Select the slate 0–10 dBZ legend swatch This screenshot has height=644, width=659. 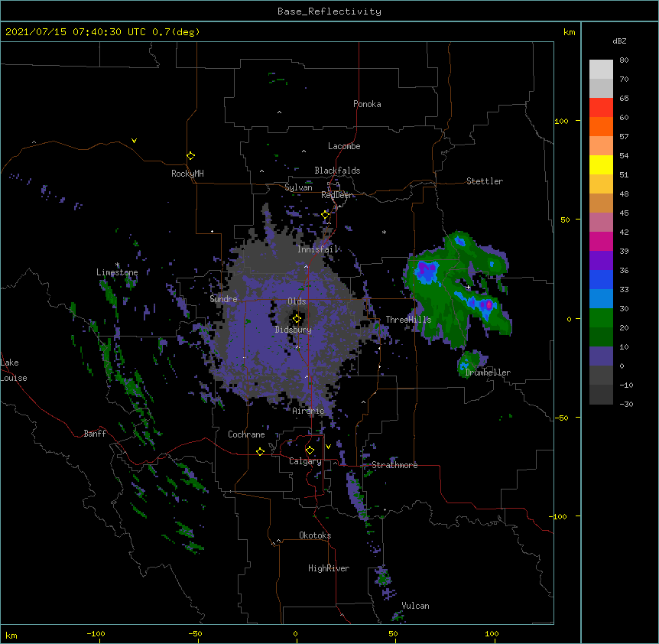(x=601, y=356)
